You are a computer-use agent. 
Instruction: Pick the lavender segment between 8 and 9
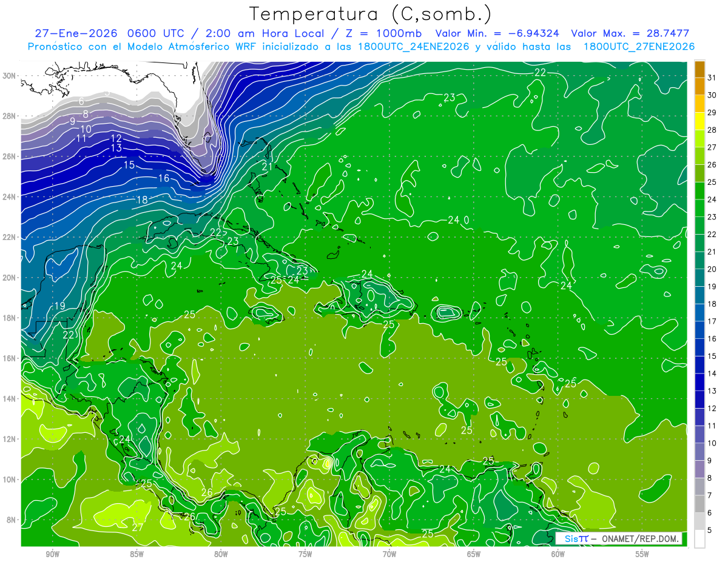click(699, 469)
